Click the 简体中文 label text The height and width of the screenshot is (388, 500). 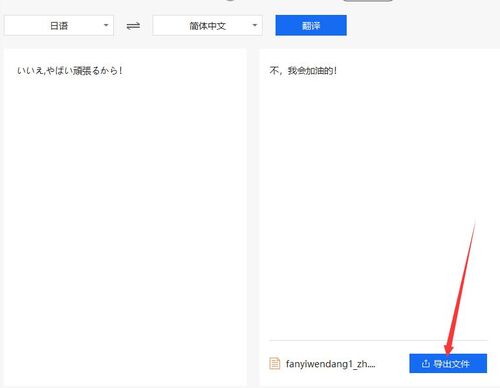pos(207,26)
